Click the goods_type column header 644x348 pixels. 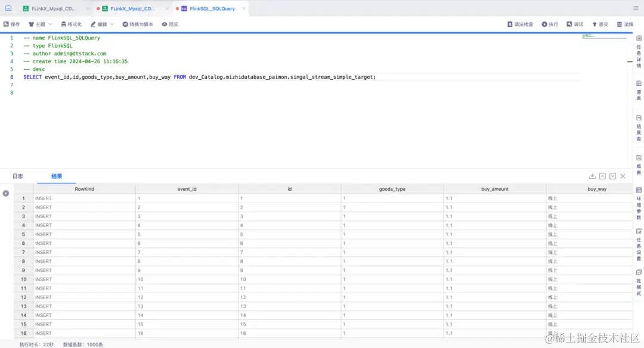pyautogui.click(x=392, y=189)
